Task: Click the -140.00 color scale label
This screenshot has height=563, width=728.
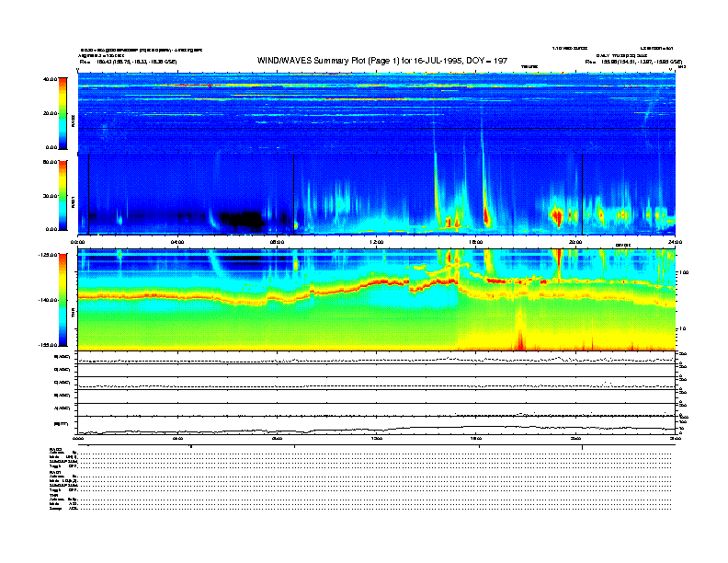Action: coord(48,300)
